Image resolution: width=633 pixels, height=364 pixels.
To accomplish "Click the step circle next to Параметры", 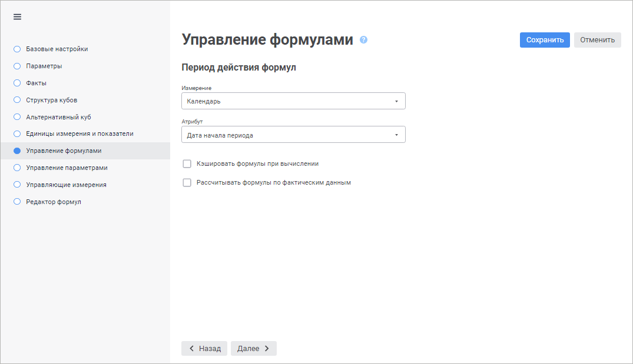I will pyautogui.click(x=17, y=66).
